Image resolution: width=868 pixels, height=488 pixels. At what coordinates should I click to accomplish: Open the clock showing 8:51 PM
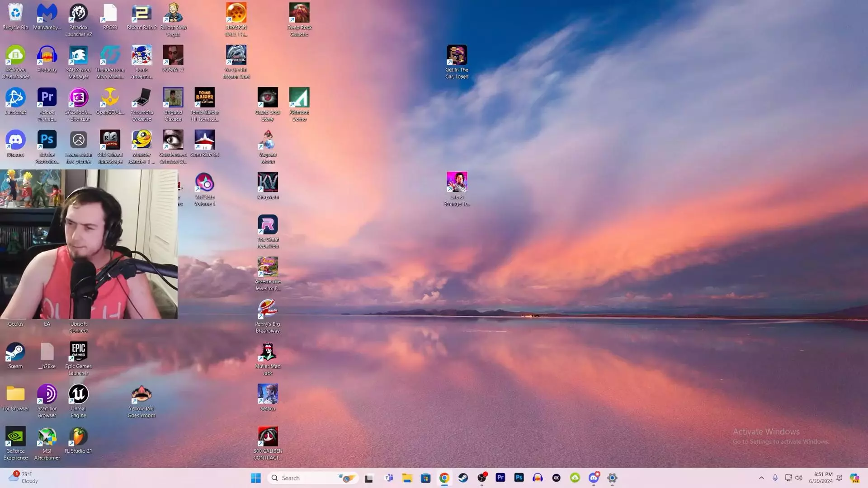pyautogui.click(x=821, y=478)
